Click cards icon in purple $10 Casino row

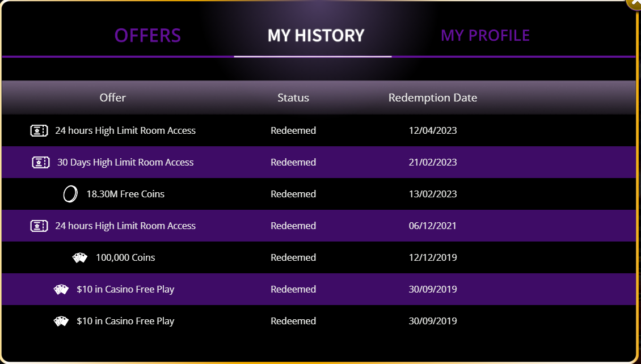[61, 290]
